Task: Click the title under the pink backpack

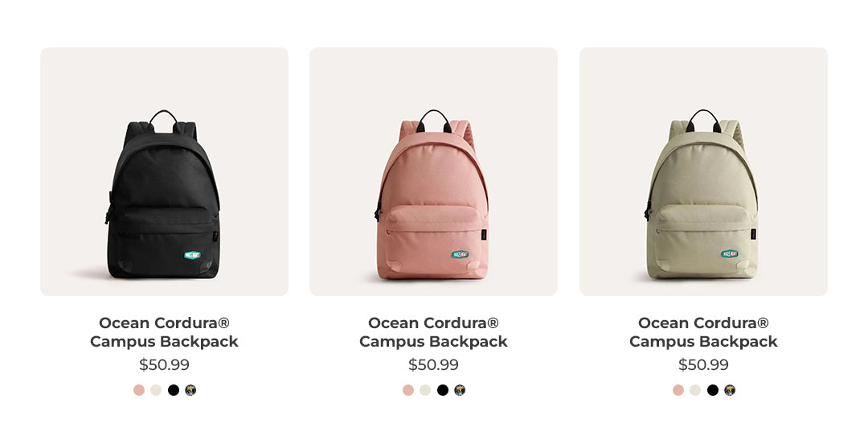Action: pyautogui.click(x=433, y=332)
